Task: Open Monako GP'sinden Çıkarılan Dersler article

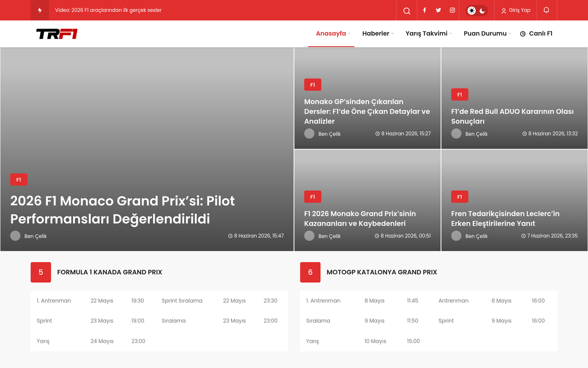Action: (x=367, y=111)
